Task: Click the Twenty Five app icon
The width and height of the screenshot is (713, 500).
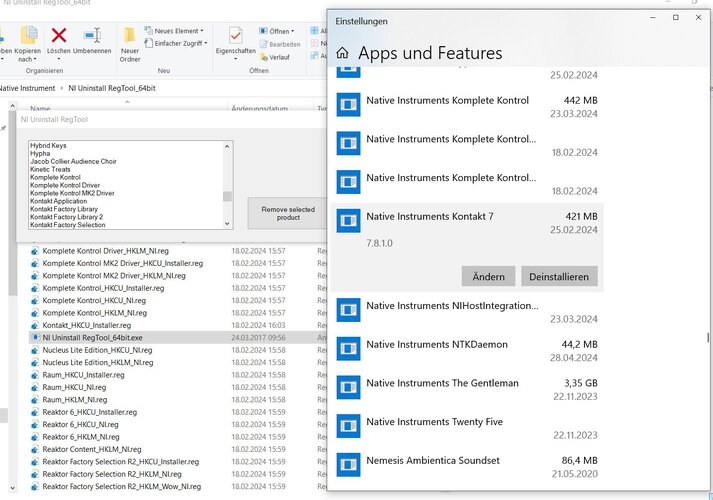Action: [x=348, y=426]
